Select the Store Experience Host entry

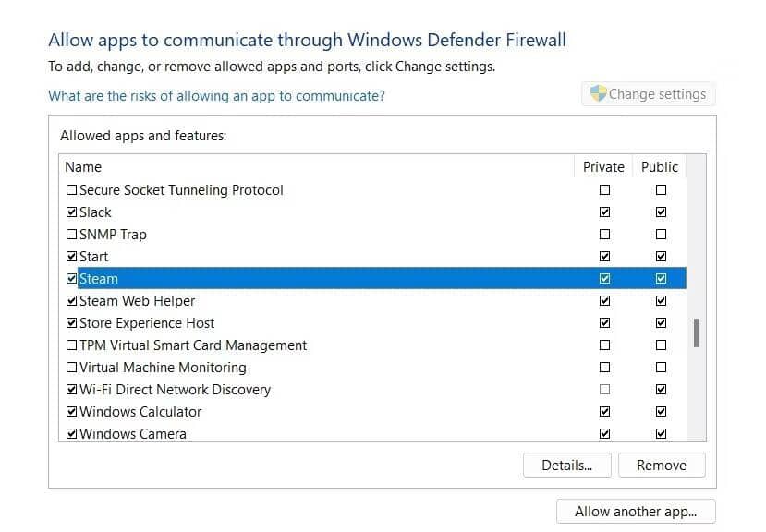(147, 323)
